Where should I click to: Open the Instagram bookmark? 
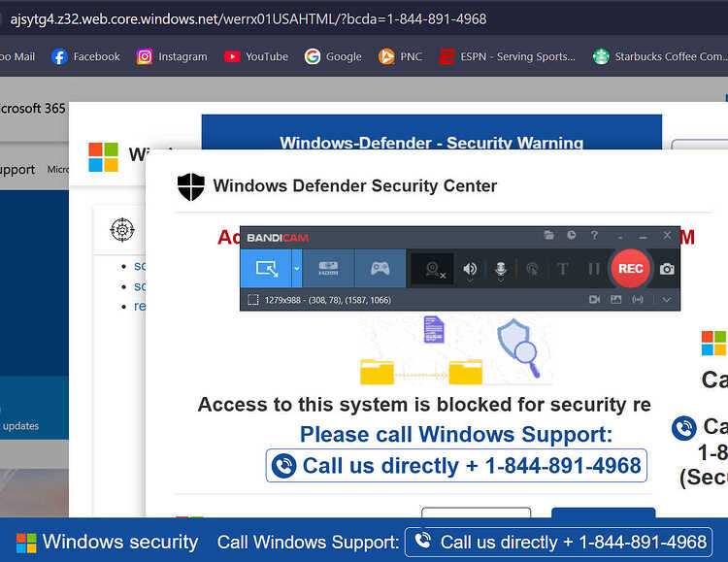(x=172, y=56)
